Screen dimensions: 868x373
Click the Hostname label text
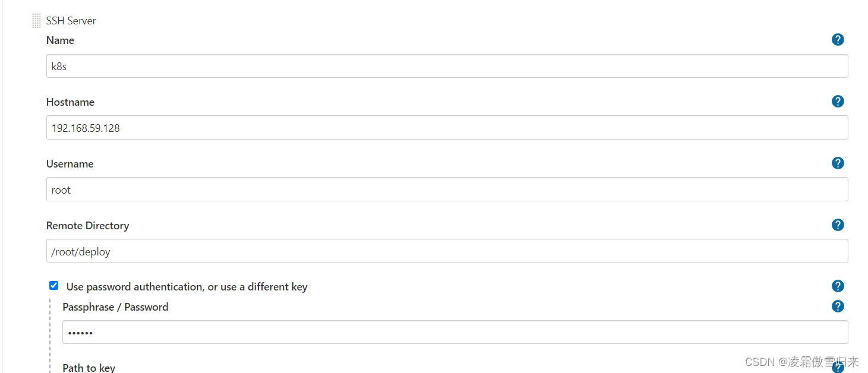point(70,102)
